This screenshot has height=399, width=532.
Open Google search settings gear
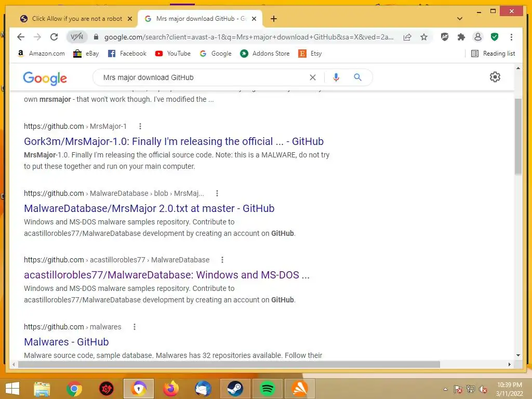[495, 77]
